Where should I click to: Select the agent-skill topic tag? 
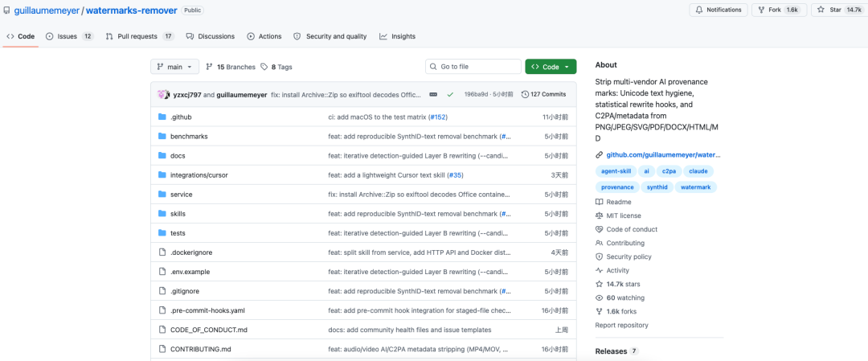[616, 171]
